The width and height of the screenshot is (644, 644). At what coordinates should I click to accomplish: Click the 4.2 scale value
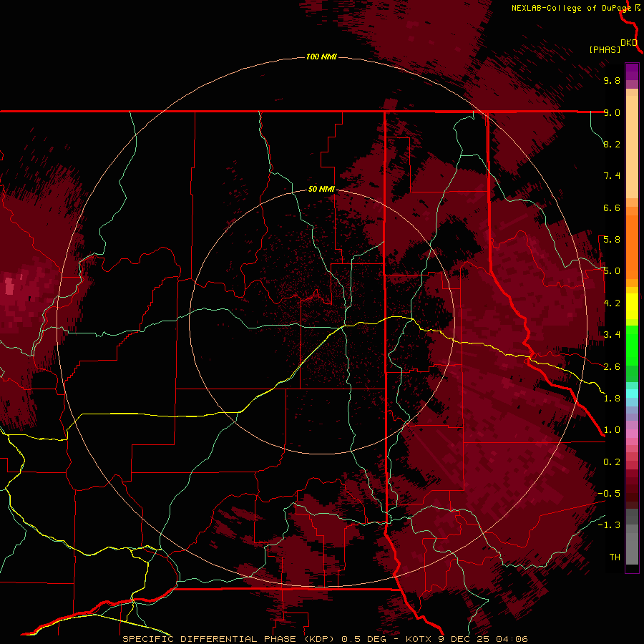pyautogui.click(x=612, y=303)
